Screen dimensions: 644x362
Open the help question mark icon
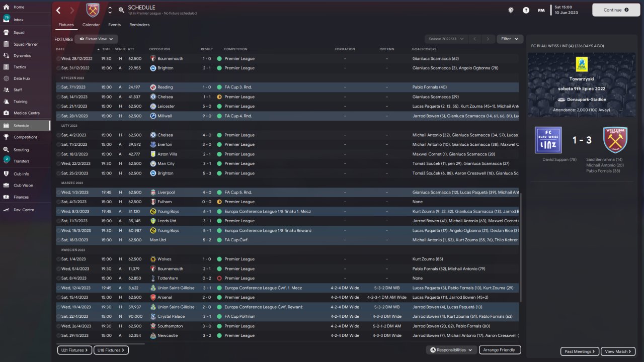pyautogui.click(x=526, y=10)
